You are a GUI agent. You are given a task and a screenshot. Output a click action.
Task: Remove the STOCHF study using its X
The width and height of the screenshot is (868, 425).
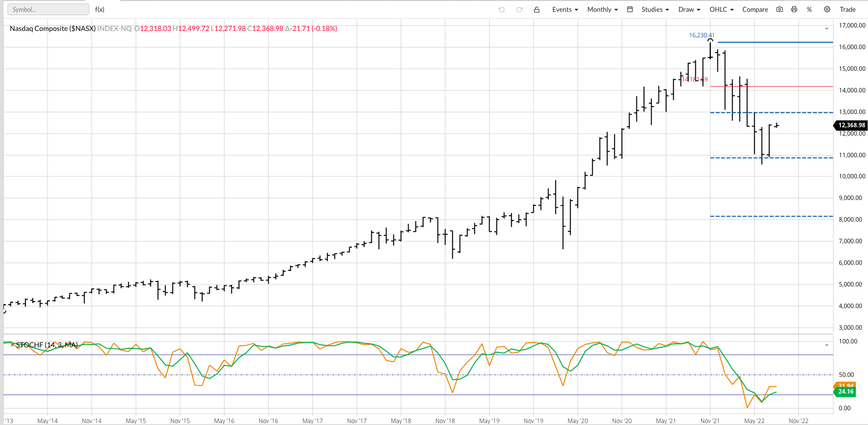pyautogui.click(x=12, y=345)
